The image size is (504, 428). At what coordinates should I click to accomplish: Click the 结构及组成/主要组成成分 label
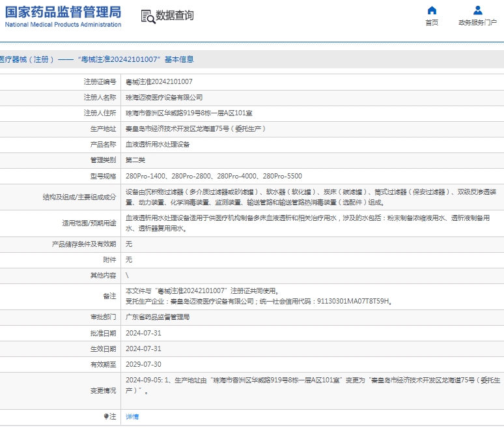click(x=79, y=197)
